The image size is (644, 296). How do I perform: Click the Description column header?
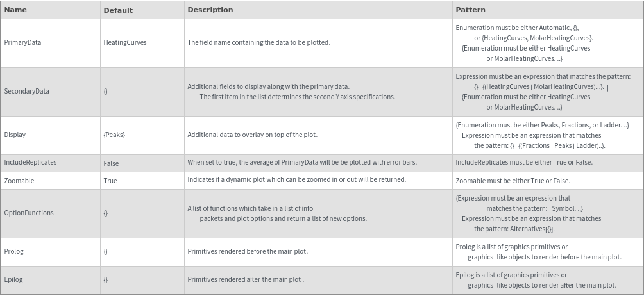pyautogui.click(x=210, y=10)
